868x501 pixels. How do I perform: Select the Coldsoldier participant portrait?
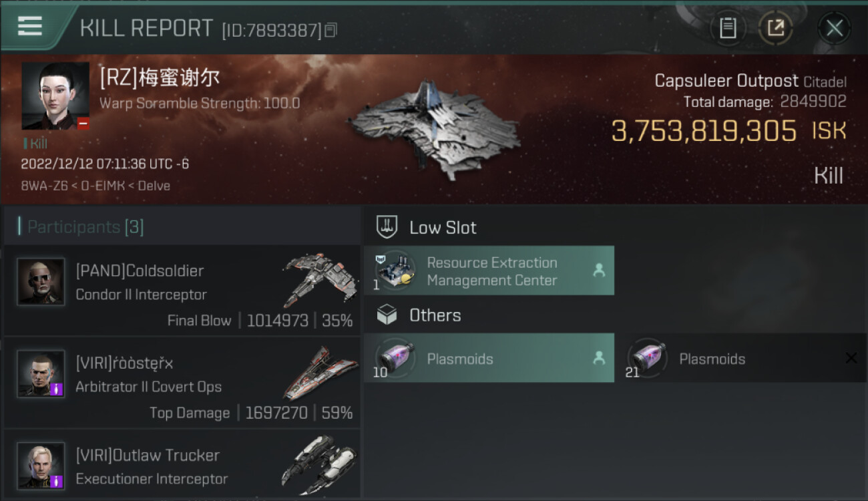tap(41, 282)
